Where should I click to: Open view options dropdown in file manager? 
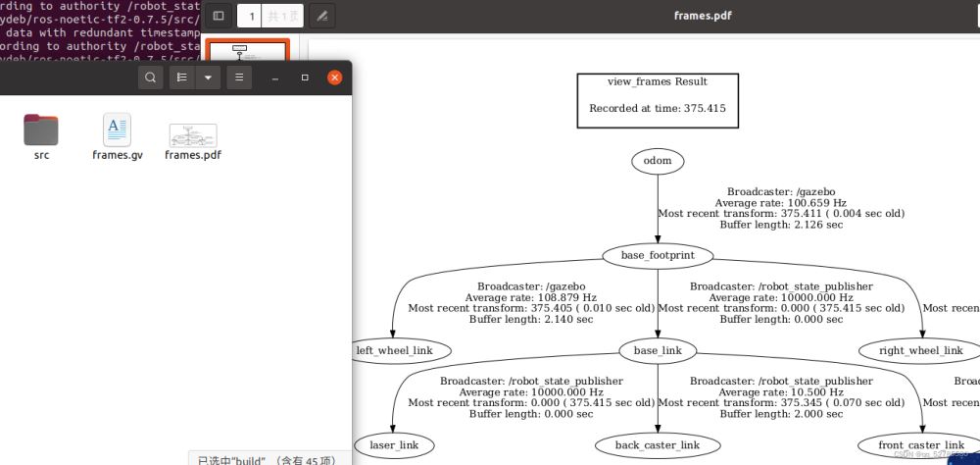(208, 77)
